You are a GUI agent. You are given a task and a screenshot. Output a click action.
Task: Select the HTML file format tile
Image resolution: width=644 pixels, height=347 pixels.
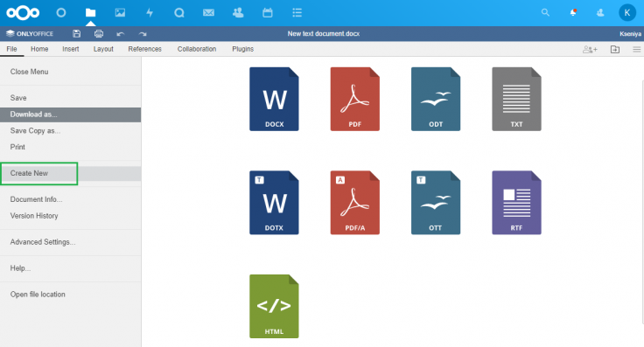[274, 307]
